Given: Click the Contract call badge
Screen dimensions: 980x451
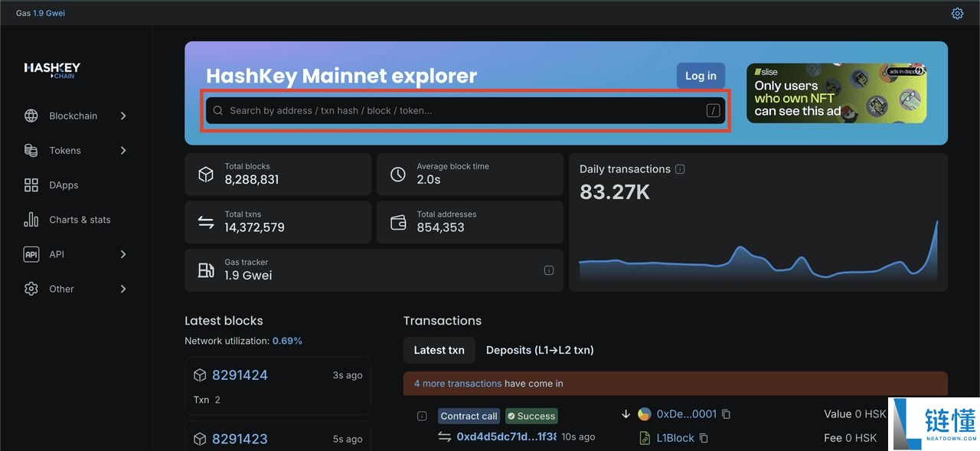Looking at the screenshot, I should pos(469,416).
